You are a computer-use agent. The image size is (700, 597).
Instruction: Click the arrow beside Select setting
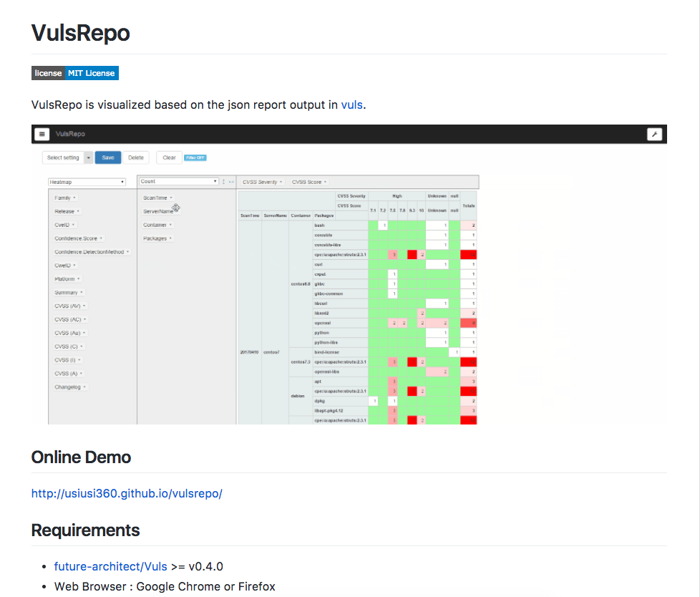[88, 157]
